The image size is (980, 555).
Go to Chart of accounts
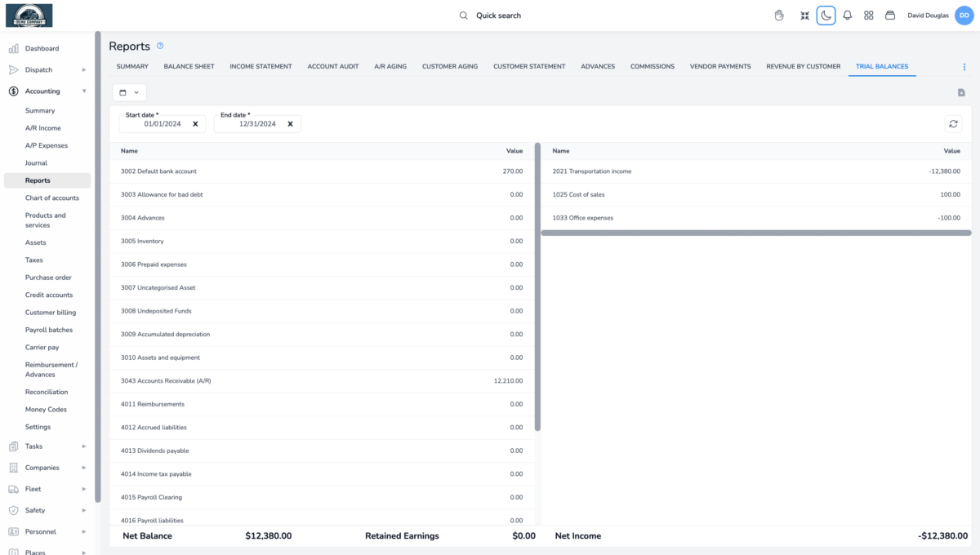pyautogui.click(x=52, y=198)
